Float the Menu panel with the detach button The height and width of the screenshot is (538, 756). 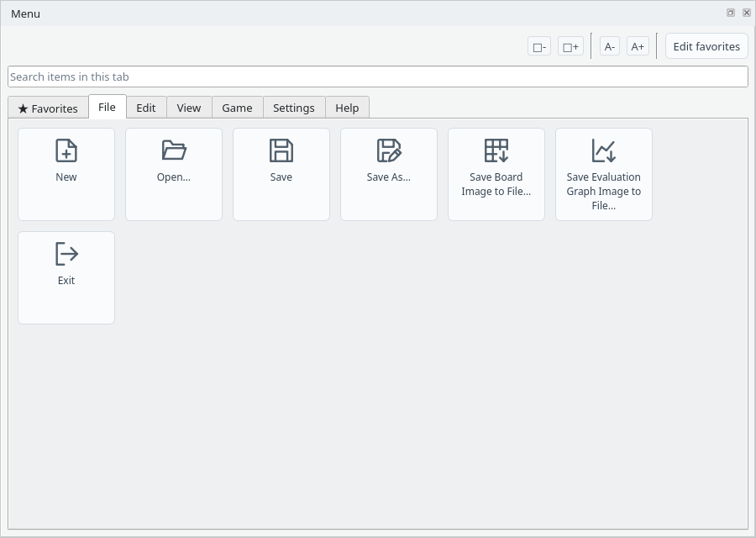click(x=731, y=13)
